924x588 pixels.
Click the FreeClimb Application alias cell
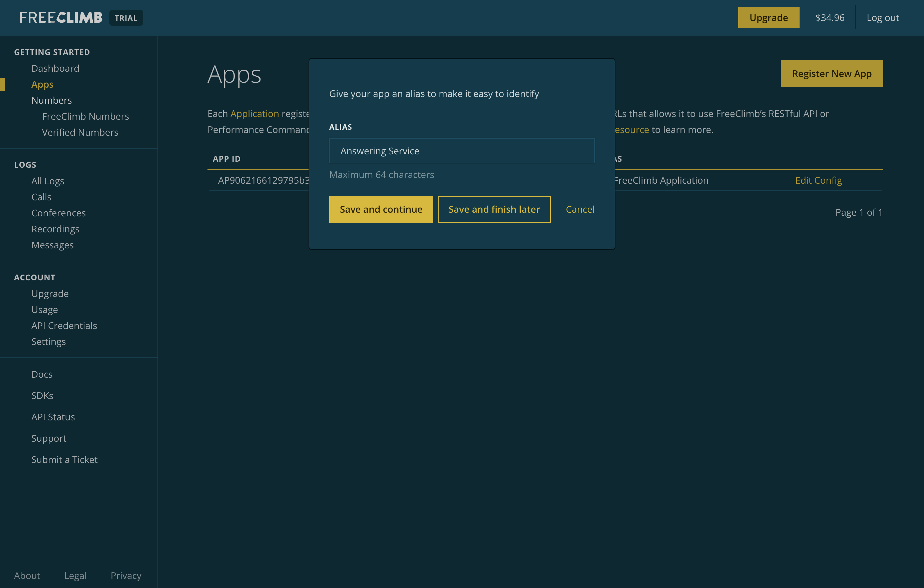pyautogui.click(x=661, y=180)
